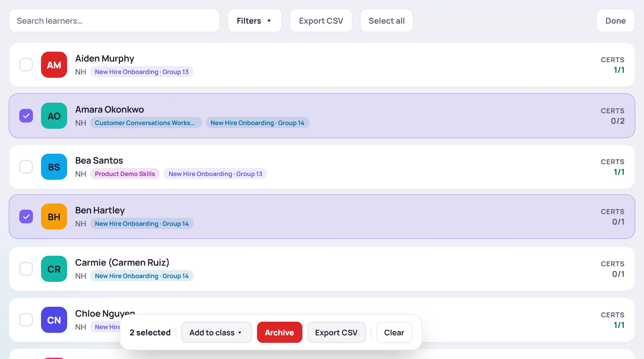Image resolution: width=644 pixels, height=359 pixels.
Task: Click Select all
Action: [x=386, y=21]
